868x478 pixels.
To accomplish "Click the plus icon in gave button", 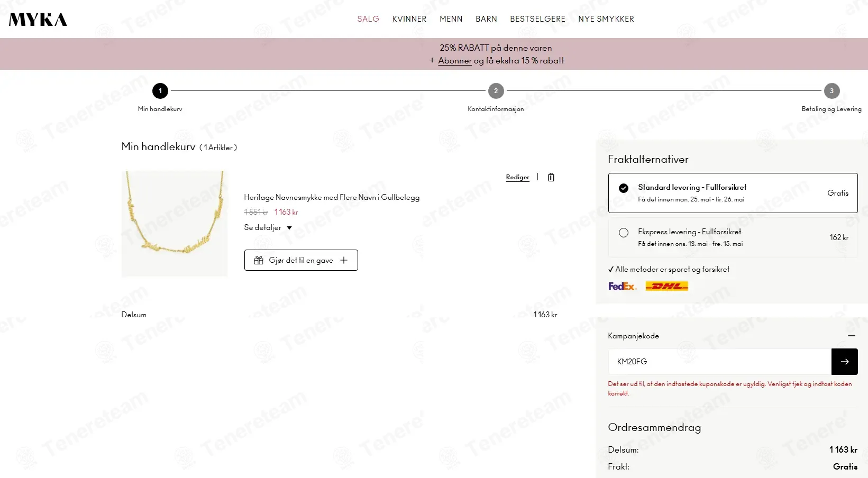I will [344, 260].
